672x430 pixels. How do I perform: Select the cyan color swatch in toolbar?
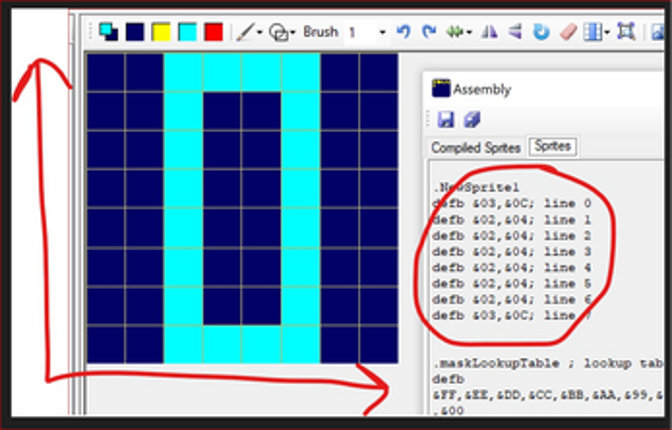tap(187, 32)
